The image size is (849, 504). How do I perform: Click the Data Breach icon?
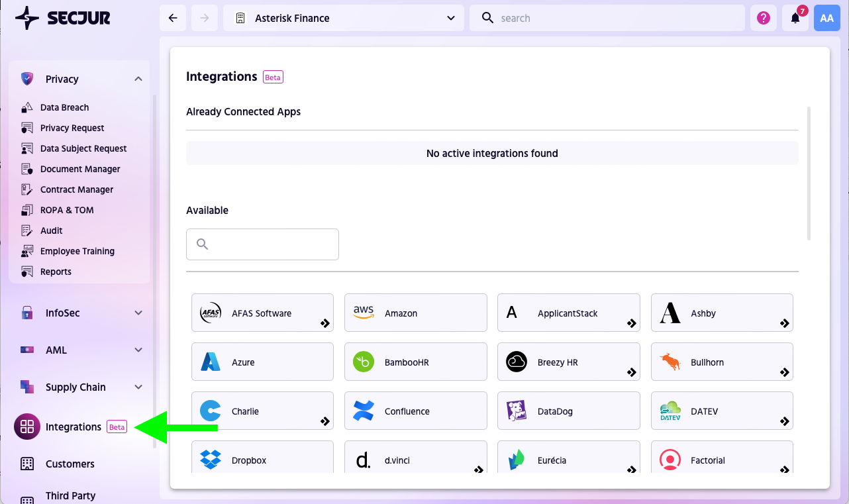click(x=27, y=107)
